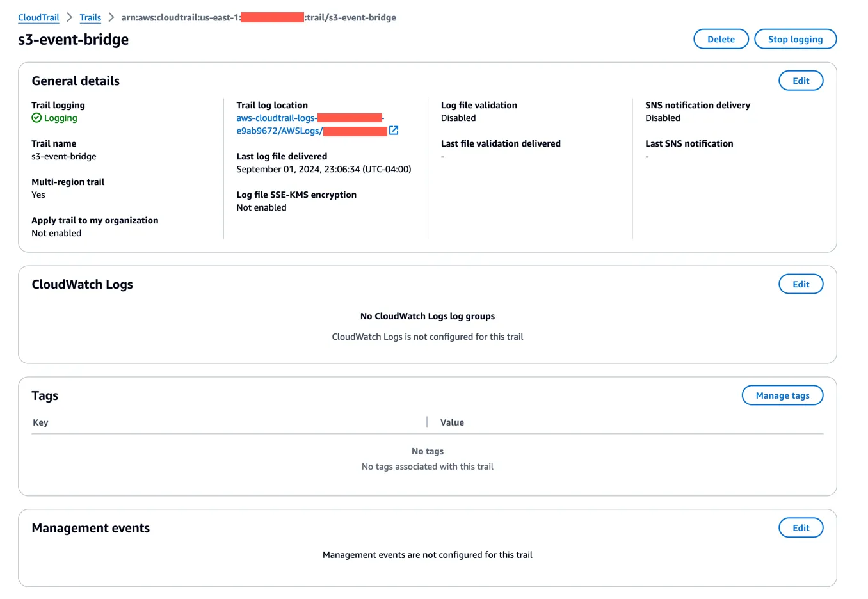Click the green Logging status text
Image resolution: width=868 pixels, height=599 pixels.
click(x=59, y=118)
